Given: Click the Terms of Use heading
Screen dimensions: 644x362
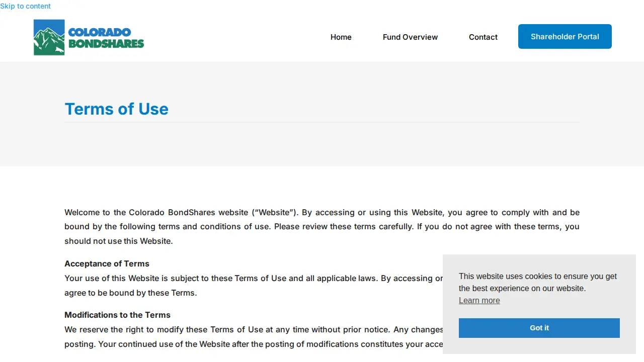Looking at the screenshot, I should click(x=117, y=109).
